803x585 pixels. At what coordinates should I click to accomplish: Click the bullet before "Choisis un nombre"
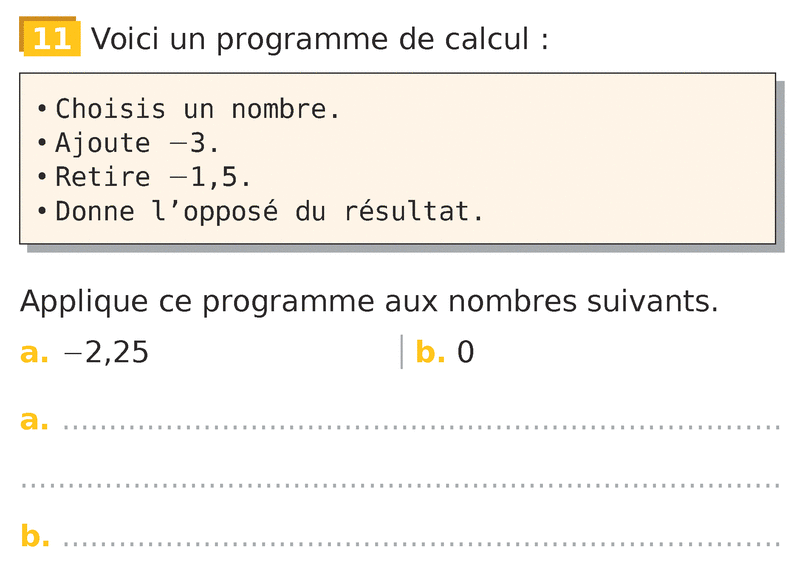42,109
